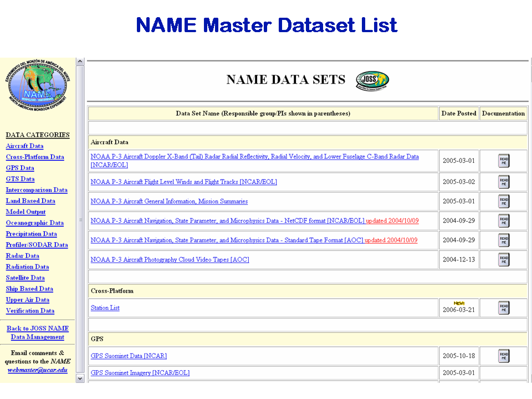Open GTS Data category link

[20, 179]
